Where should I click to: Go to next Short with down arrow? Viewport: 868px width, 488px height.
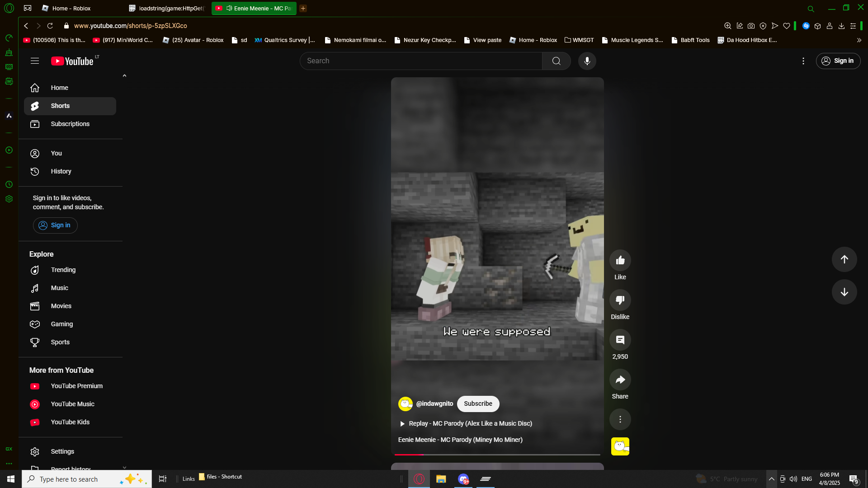[x=844, y=292]
